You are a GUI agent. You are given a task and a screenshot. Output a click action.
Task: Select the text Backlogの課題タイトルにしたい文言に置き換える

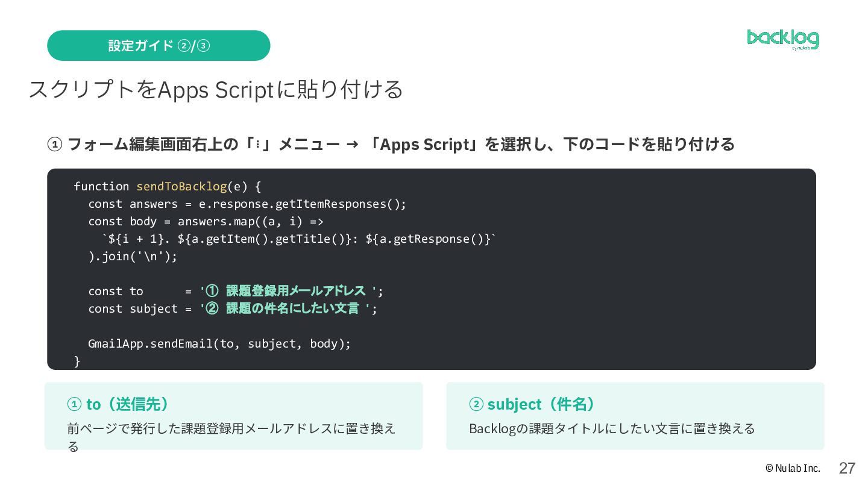pos(612,428)
